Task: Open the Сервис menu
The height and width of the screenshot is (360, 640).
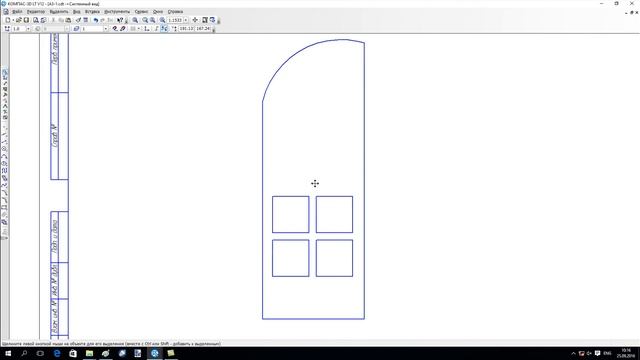Action: [141, 12]
